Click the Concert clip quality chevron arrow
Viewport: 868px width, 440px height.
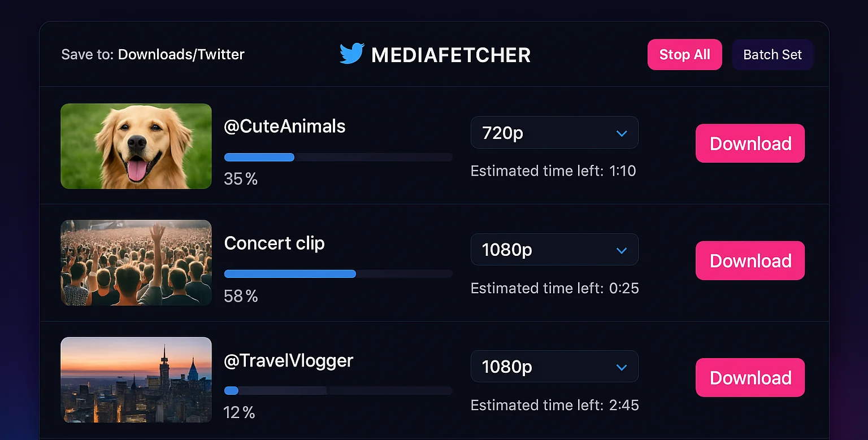point(622,250)
